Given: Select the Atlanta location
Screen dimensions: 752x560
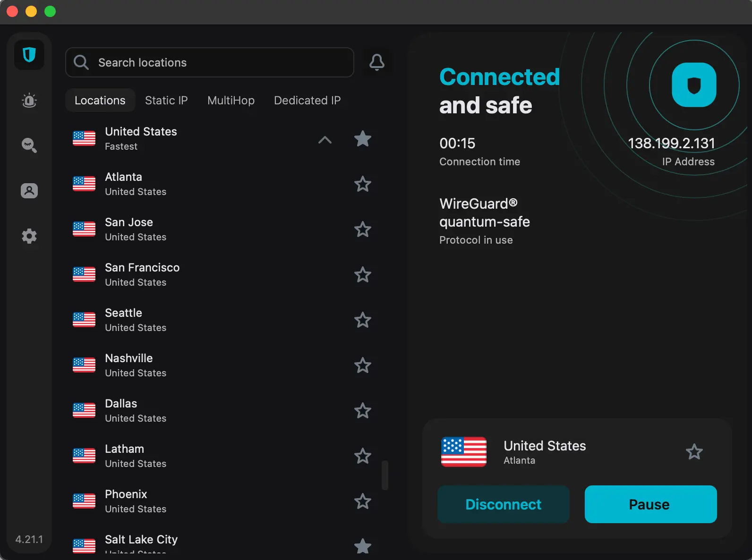Looking at the screenshot, I should [x=222, y=184].
